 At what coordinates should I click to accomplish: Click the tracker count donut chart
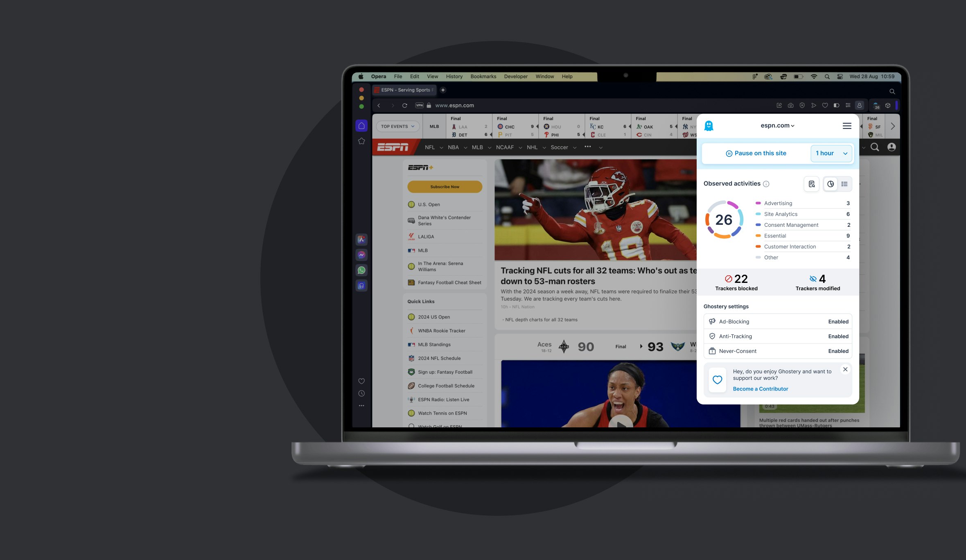[724, 220]
